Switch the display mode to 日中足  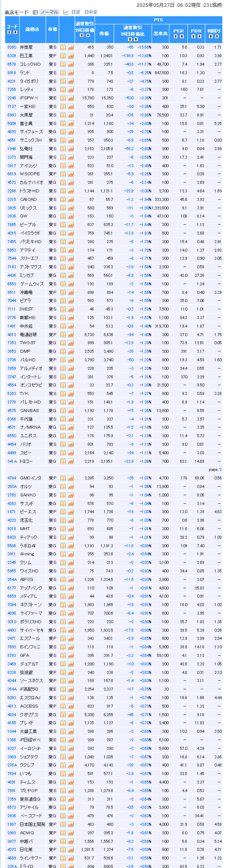click(91, 12)
